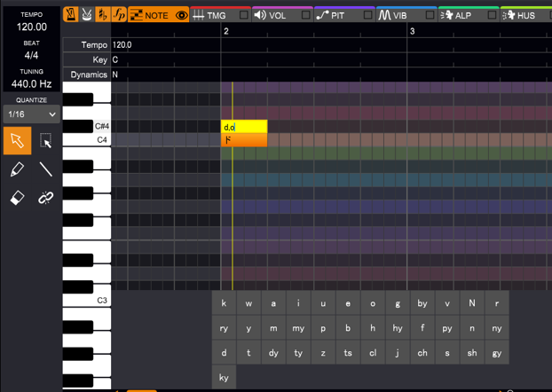
Task: Click the phoneme key 'by'
Action: click(x=422, y=303)
